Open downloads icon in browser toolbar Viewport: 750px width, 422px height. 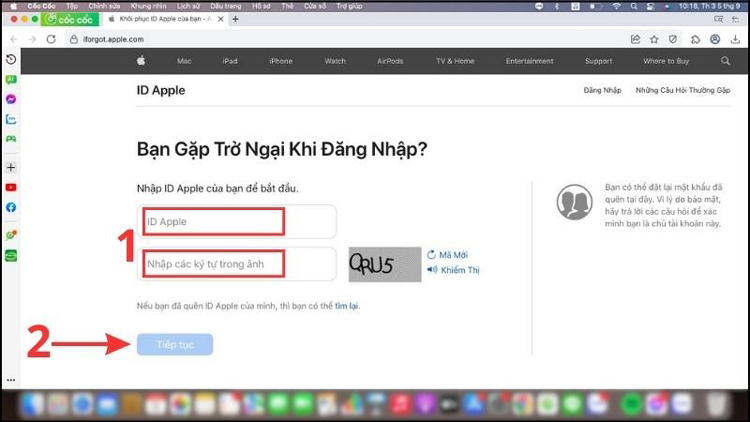click(x=735, y=39)
